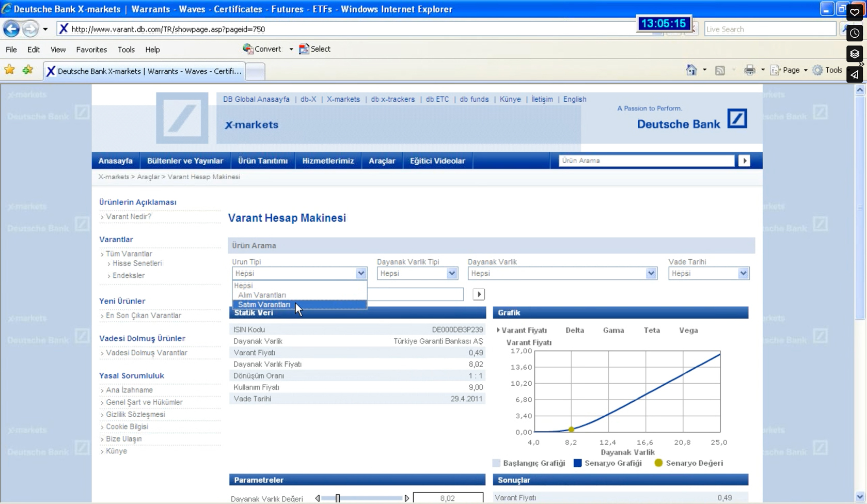Open the File menu
Viewport: 867px width, 504px height.
(11, 50)
